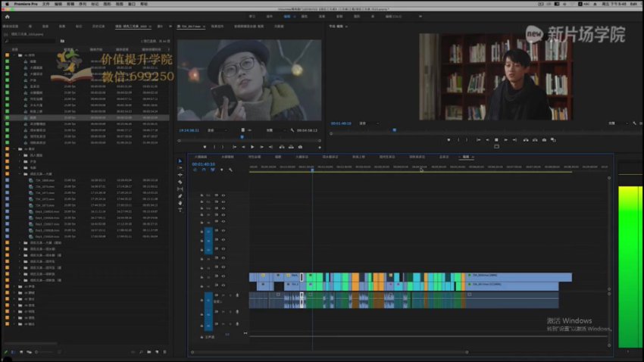Switch to the 编辑 workspace tab
The image size is (644, 362).
click(287, 16)
